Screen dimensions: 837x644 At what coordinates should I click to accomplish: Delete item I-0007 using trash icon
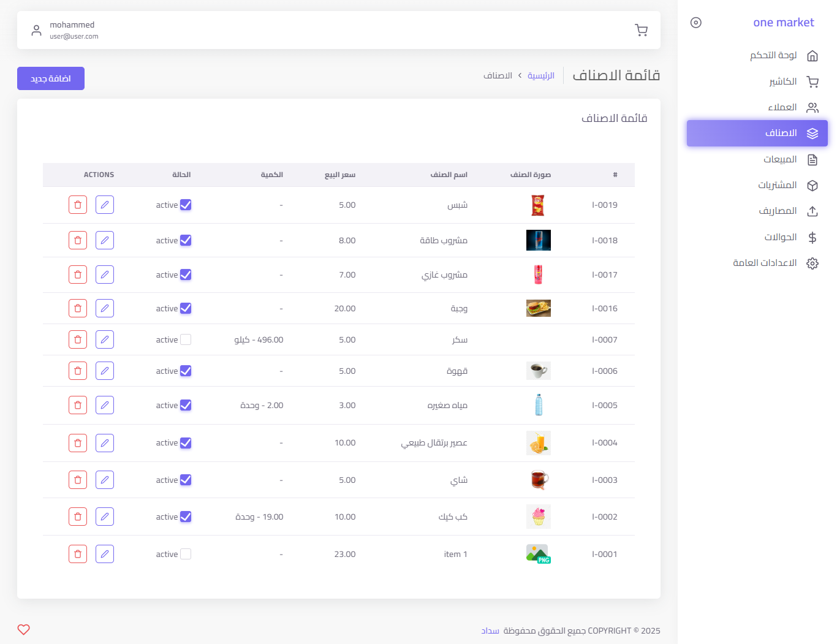(78, 339)
